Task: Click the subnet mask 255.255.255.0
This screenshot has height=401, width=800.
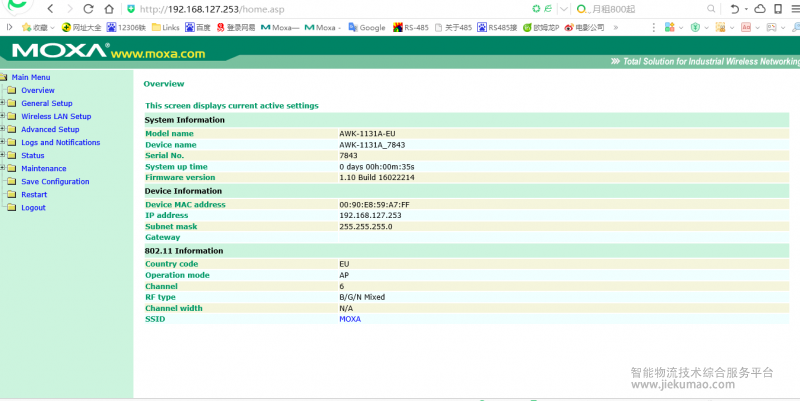Action: [366, 227]
